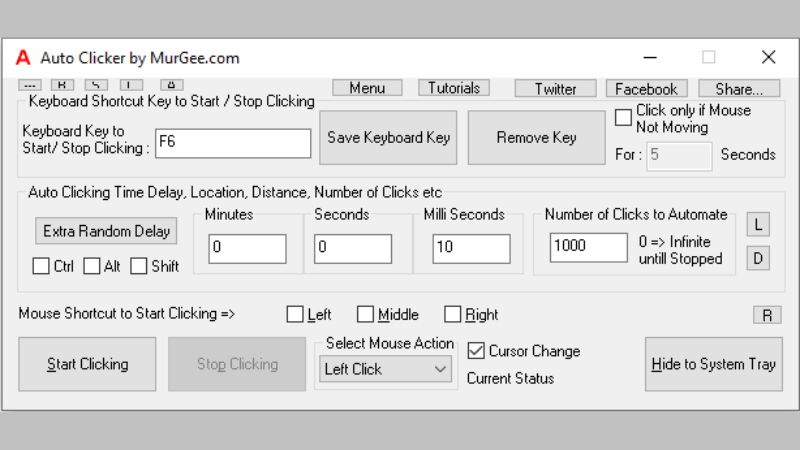This screenshot has height=450, width=800.
Task: Click the Seconds delay input field
Action: pos(353,248)
